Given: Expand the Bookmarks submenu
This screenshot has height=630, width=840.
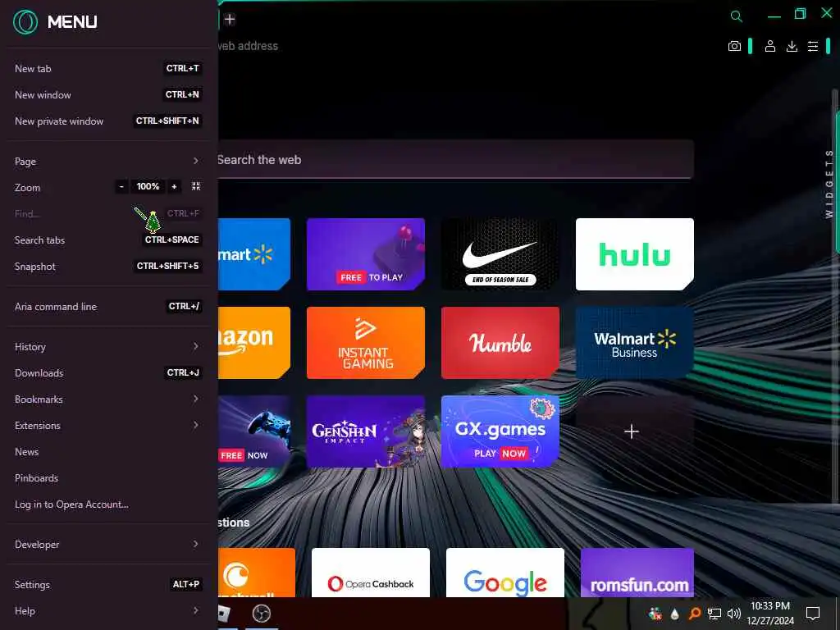Looking at the screenshot, I should pyautogui.click(x=109, y=399).
